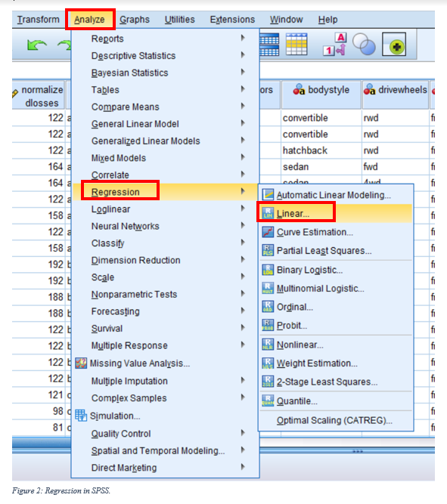Image resolution: width=447 pixels, height=504 pixels.
Task: Select Generalized Linear Models entry
Action: [x=165, y=141]
